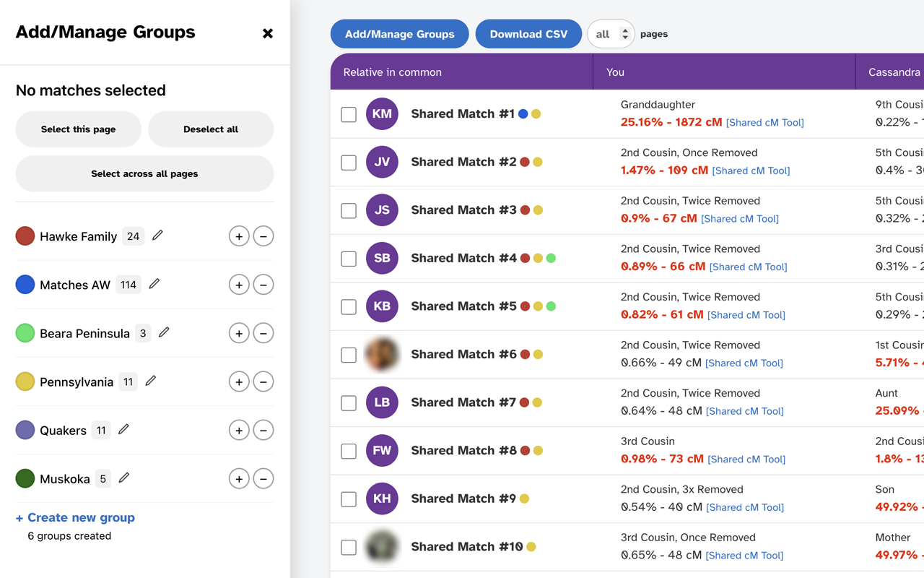Remove selected matches from Pennsylvania group
This screenshot has width=924, height=578.
(x=263, y=381)
